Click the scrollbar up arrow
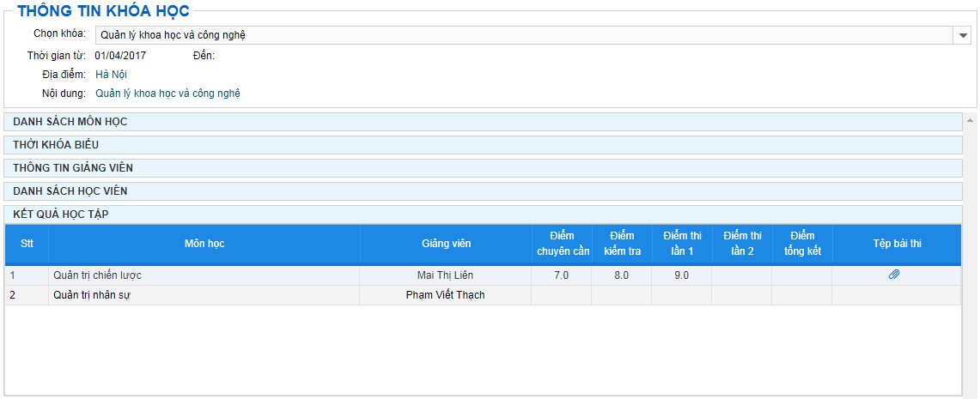This screenshot has height=399, width=980. (970, 118)
